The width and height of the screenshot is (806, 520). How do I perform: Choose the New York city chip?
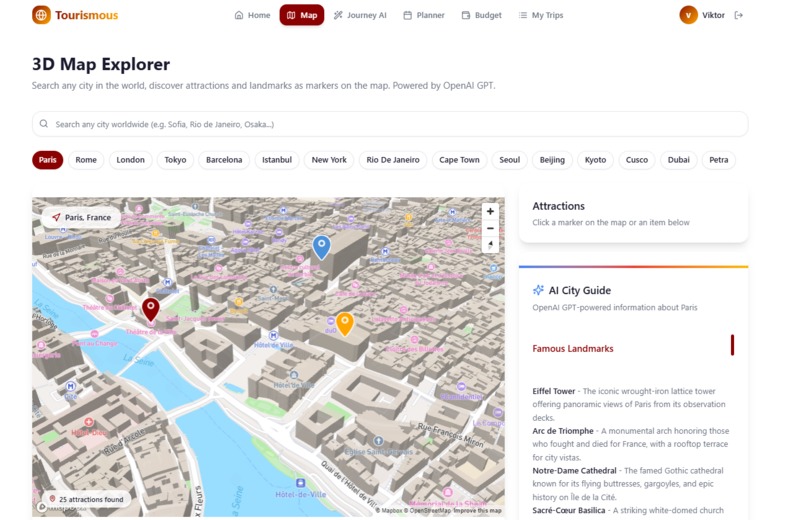[329, 160]
